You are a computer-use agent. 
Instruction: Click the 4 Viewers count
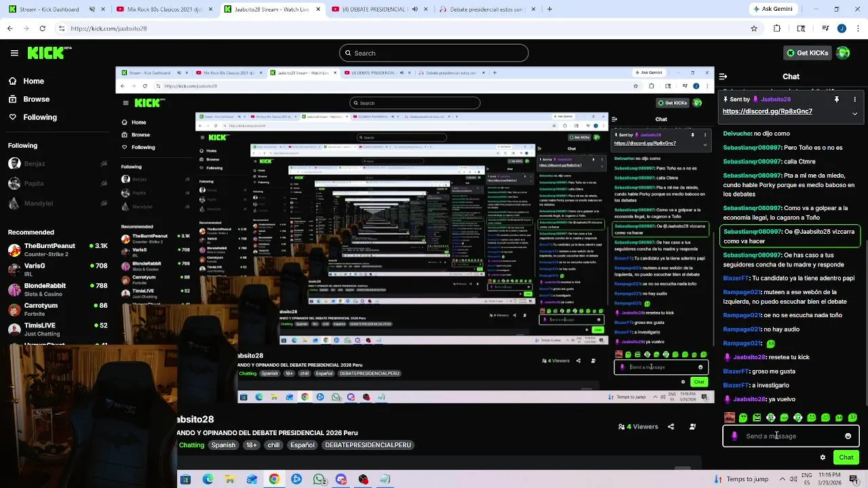point(638,426)
